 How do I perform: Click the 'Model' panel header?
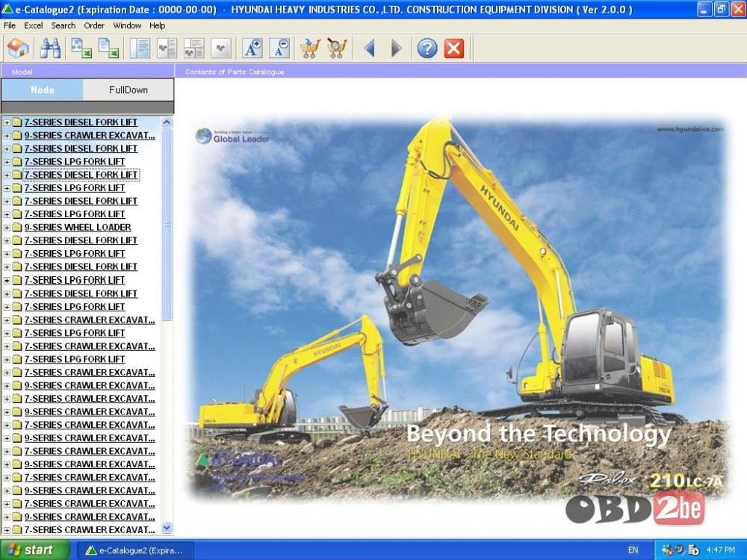22,72
